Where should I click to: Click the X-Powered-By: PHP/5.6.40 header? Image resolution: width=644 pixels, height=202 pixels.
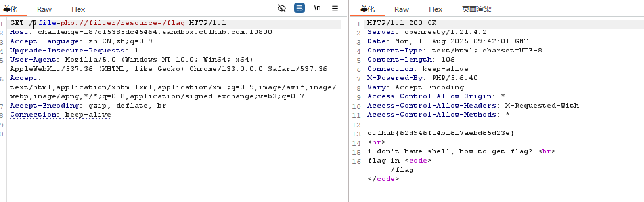[423, 78]
